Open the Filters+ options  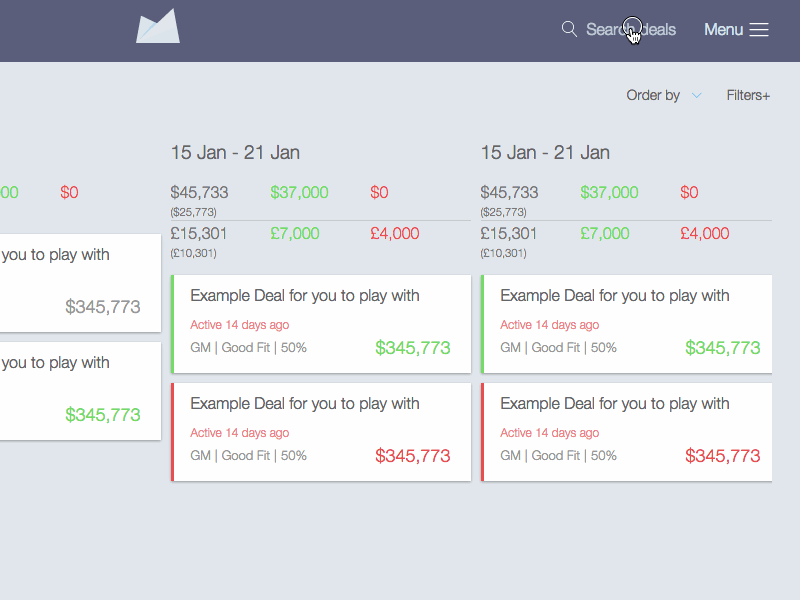coord(748,95)
